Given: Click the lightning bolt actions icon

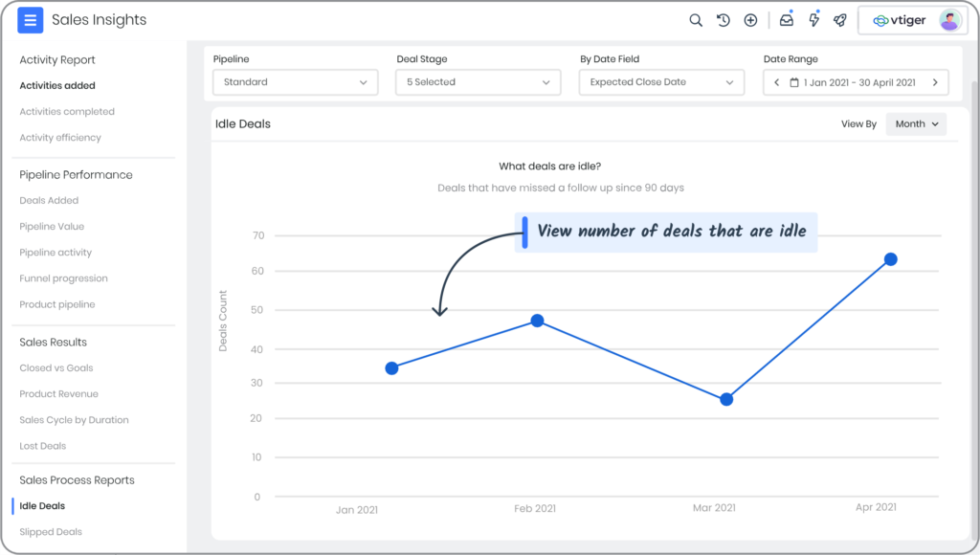Looking at the screenshot, I should coord(813,19).
